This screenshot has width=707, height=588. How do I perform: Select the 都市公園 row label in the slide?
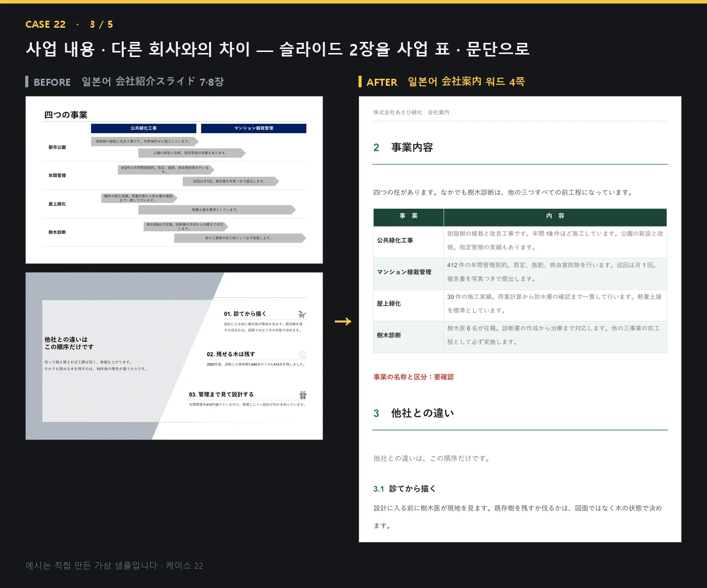point(57,147)
